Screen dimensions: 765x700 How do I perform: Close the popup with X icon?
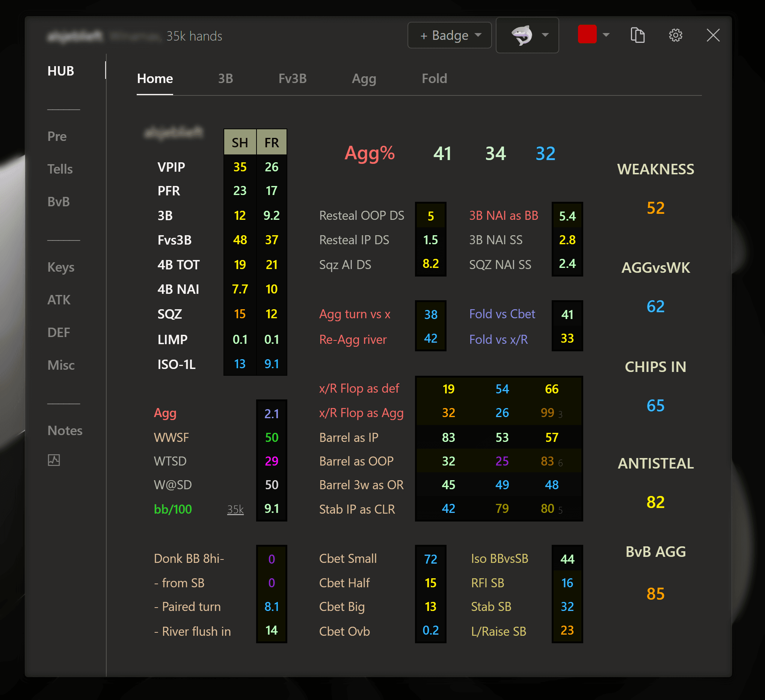(713, 35)
